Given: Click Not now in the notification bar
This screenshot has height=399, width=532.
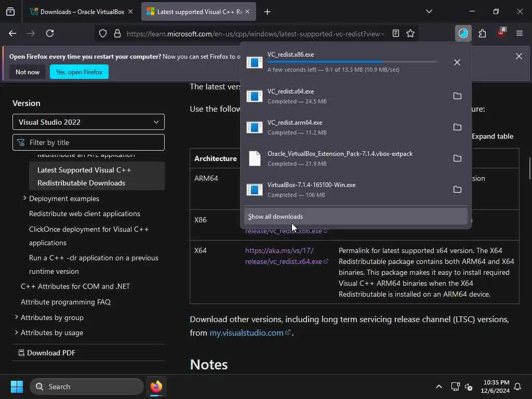Looking at the screenshot, I should coord(28,72).
